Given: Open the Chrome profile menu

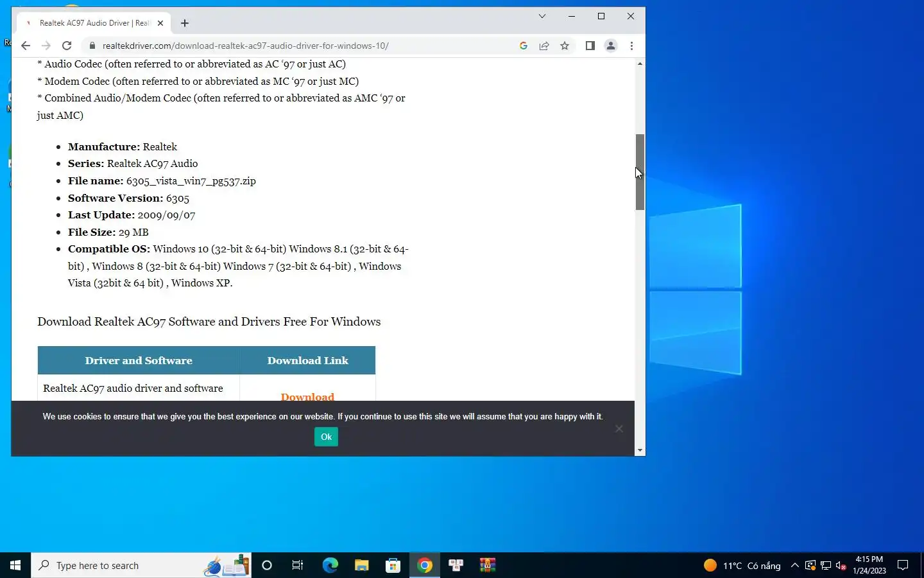Looking at the screenshot, I should [x=611, y=46].
